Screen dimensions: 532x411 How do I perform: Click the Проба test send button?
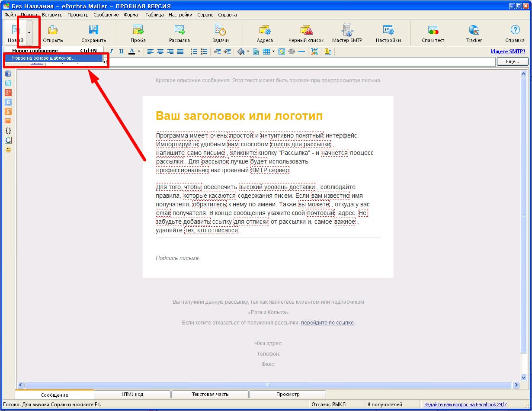138,33
